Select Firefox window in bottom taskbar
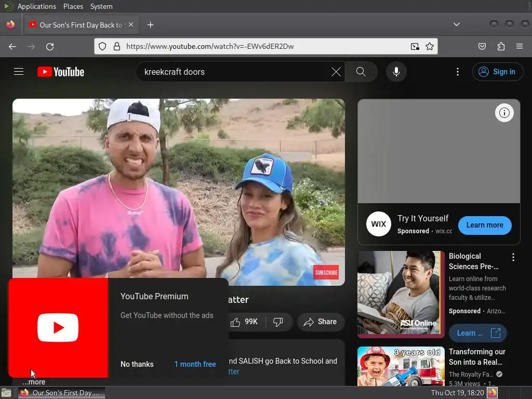Viewport: 532px width, 399px height. click(61, 393)
